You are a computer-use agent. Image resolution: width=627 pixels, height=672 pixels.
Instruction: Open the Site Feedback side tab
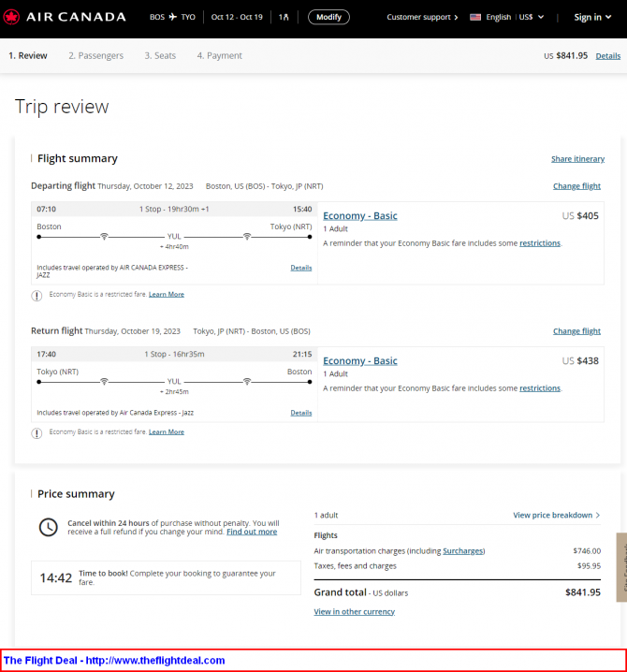pyautogui.click(x=621, y=567)
